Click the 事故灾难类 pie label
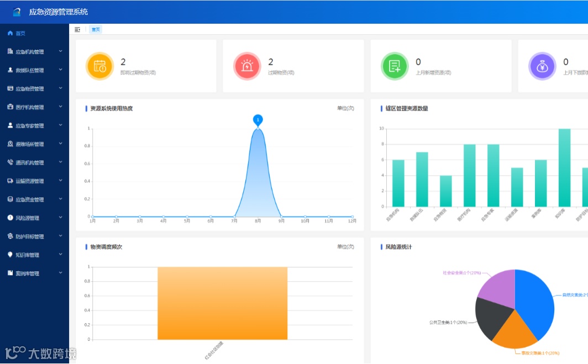Viewport: 588px width, 364px height. [540, 353]
